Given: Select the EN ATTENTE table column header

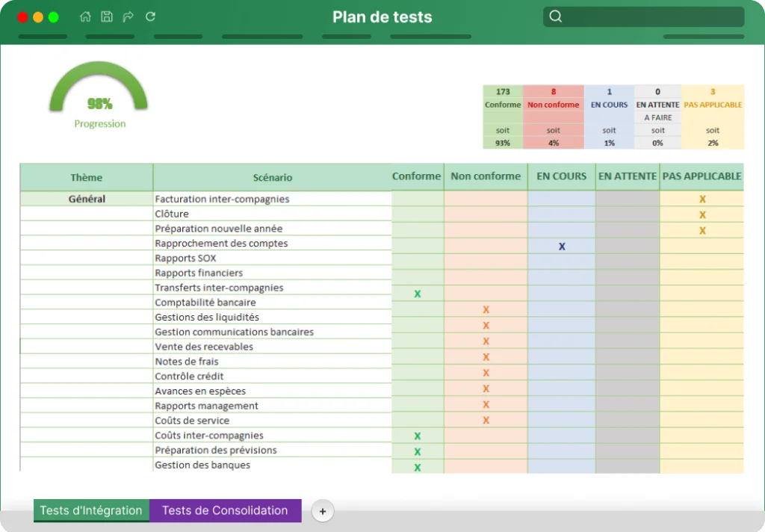Looking at the screenshot, I should [x=628, y=176].
